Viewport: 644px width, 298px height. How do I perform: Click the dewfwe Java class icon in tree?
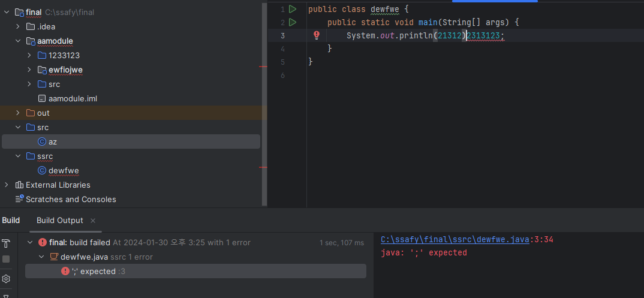42,170
